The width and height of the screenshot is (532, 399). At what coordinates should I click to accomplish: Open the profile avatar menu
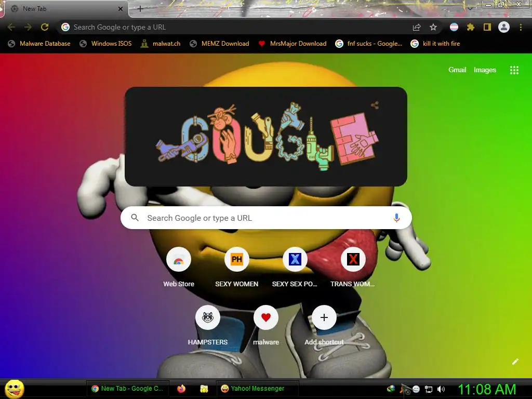point(504,27)
